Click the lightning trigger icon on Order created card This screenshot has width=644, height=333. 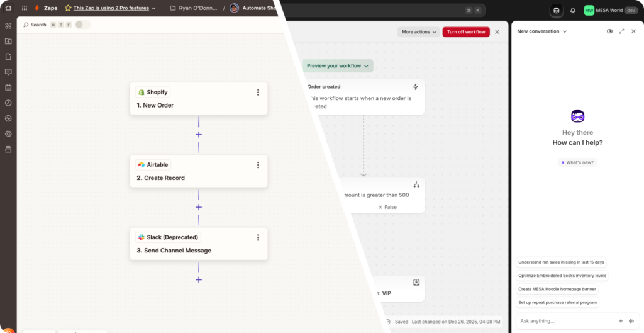pyautogui.click(x=416, y=87)
